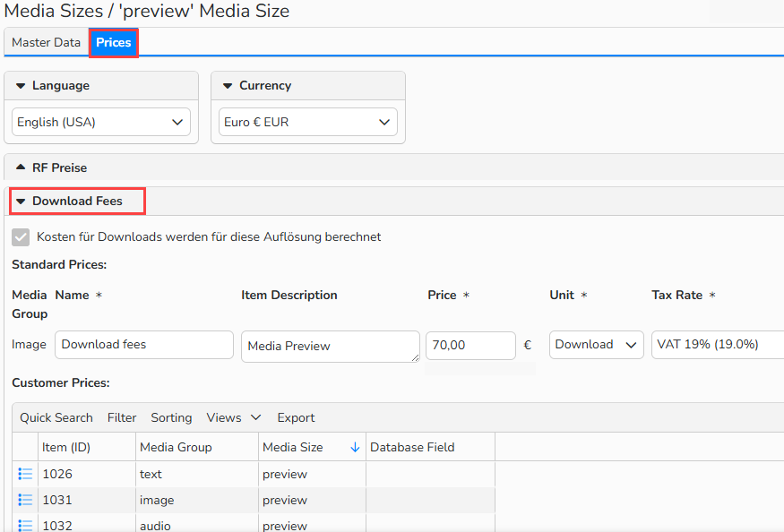Collapse the Language panel
This screenshot has width=784, height=532.
[x=21, y=85]
